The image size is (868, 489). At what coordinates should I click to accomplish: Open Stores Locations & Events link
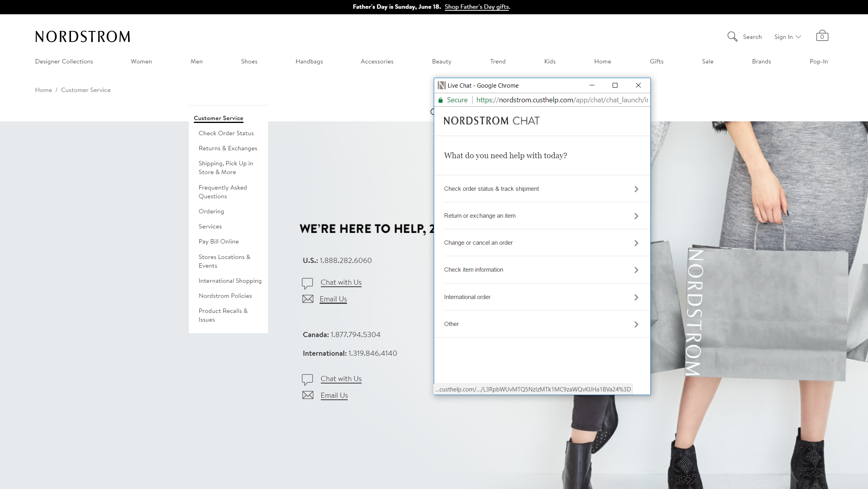coord(224,261)
